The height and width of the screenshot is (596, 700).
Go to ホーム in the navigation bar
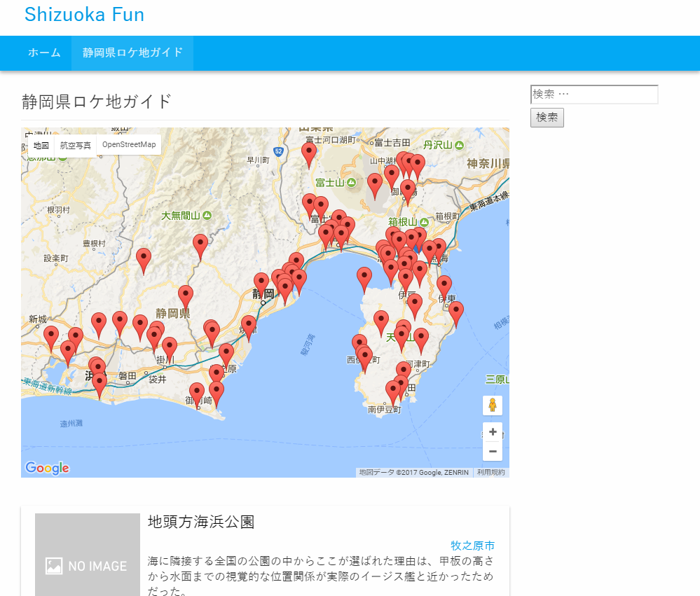pos(44,53)
